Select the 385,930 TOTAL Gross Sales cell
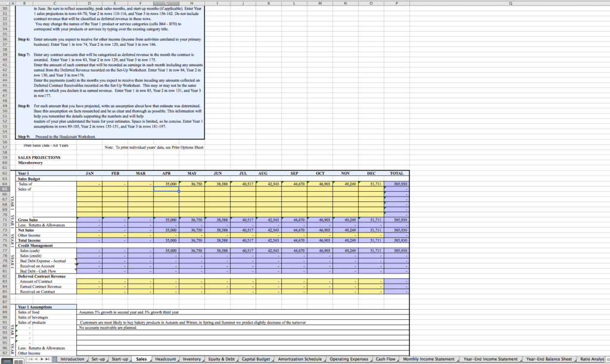Image resolution: width=610 pixels, height=364 pixels. point(399,220)
